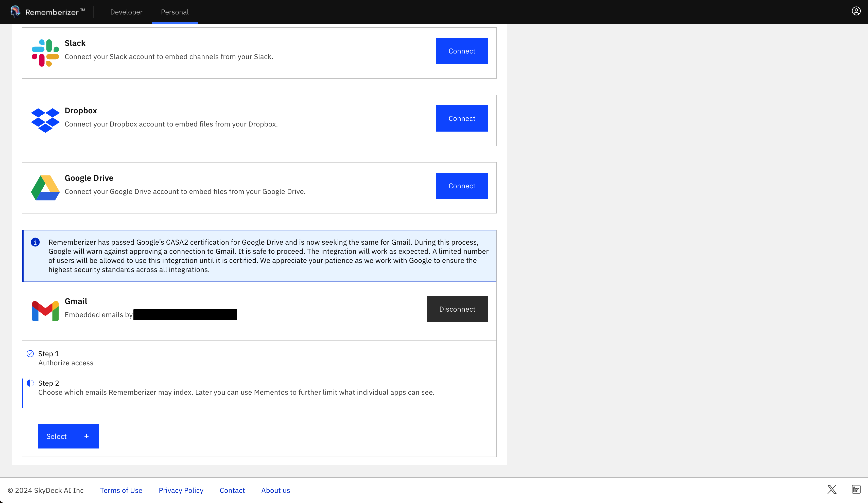
Task: Click the Select + button for email indexing
Action: [x=68, y=436]
